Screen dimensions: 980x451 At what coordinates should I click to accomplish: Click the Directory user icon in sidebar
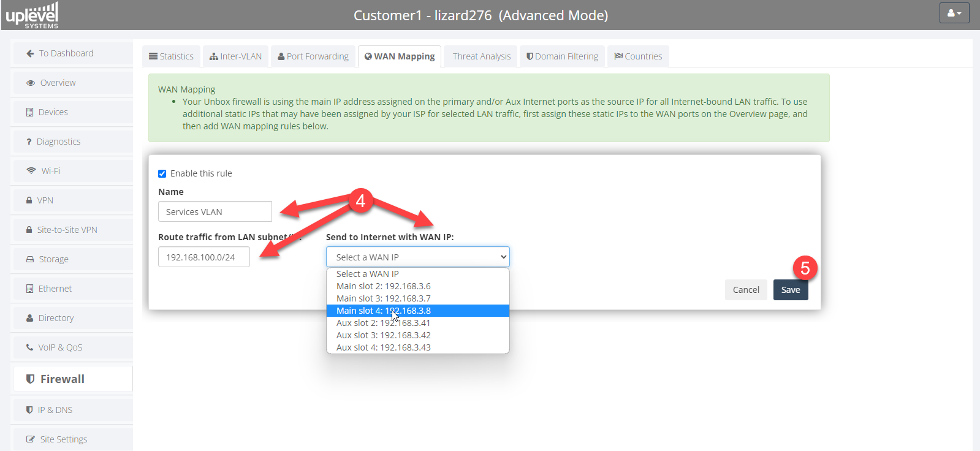[29, 318]
